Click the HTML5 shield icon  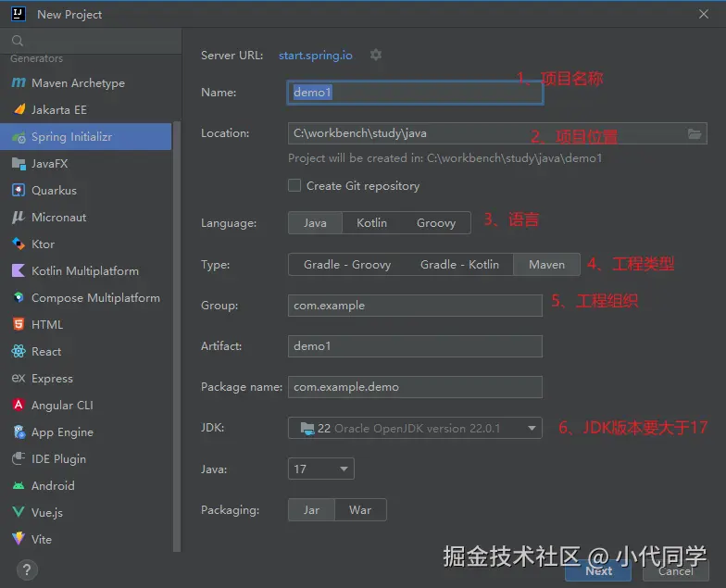(x=19, y=324)
